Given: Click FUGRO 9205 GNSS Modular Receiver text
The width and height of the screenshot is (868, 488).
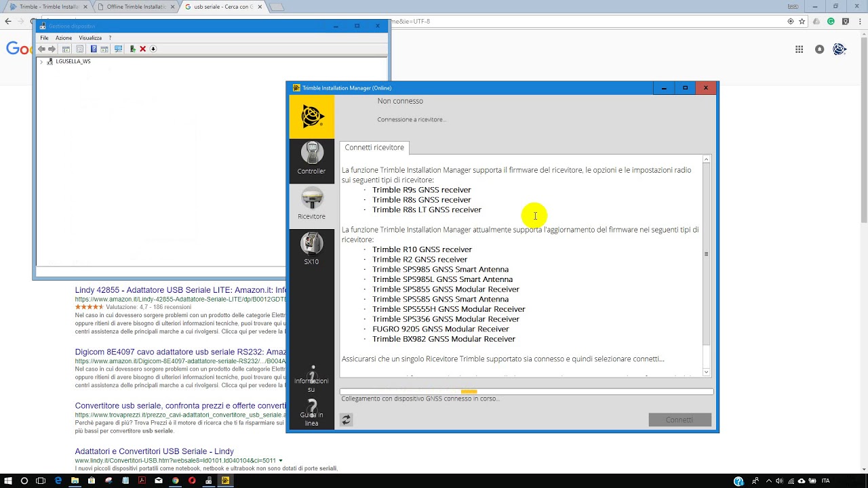Looking at the screenshot, I should tap(441, 329).
